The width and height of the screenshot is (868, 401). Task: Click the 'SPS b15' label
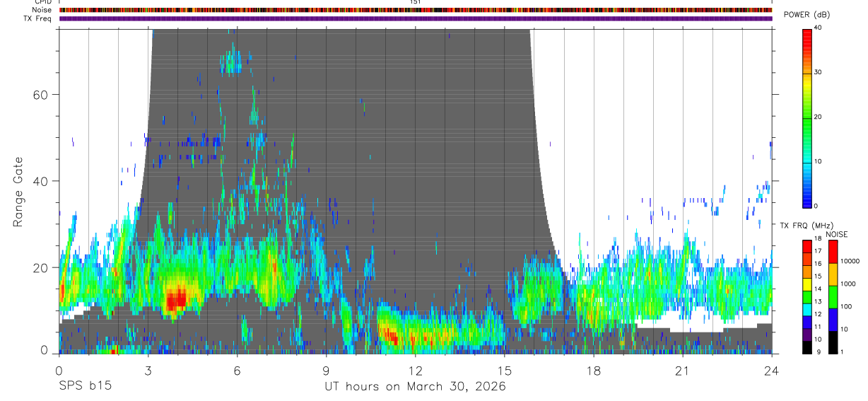click(85, 387)
